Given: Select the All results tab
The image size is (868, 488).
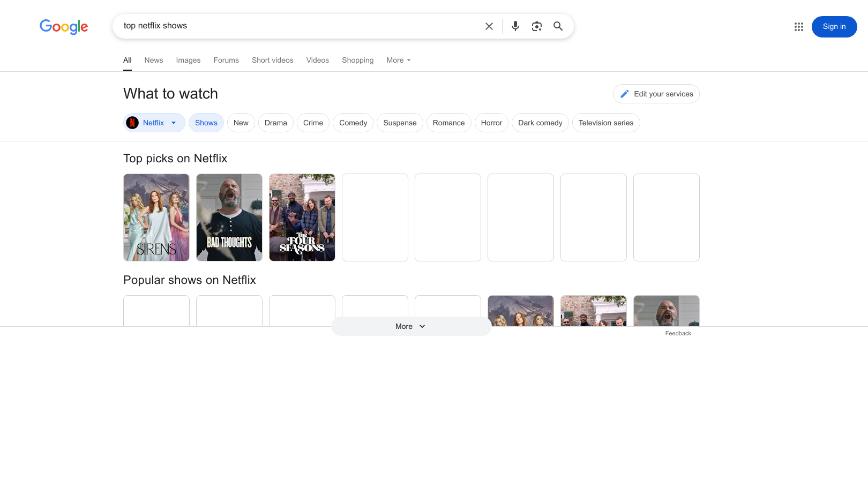Looking at the screenshot, I should click(128, 60).
